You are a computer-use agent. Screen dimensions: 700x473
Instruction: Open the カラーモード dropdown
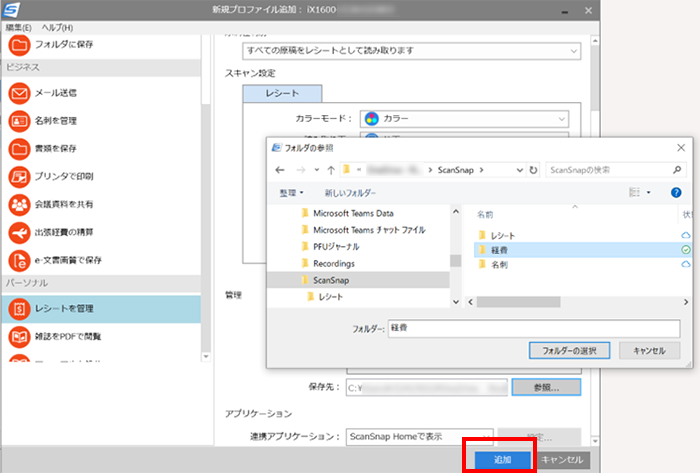562,119
